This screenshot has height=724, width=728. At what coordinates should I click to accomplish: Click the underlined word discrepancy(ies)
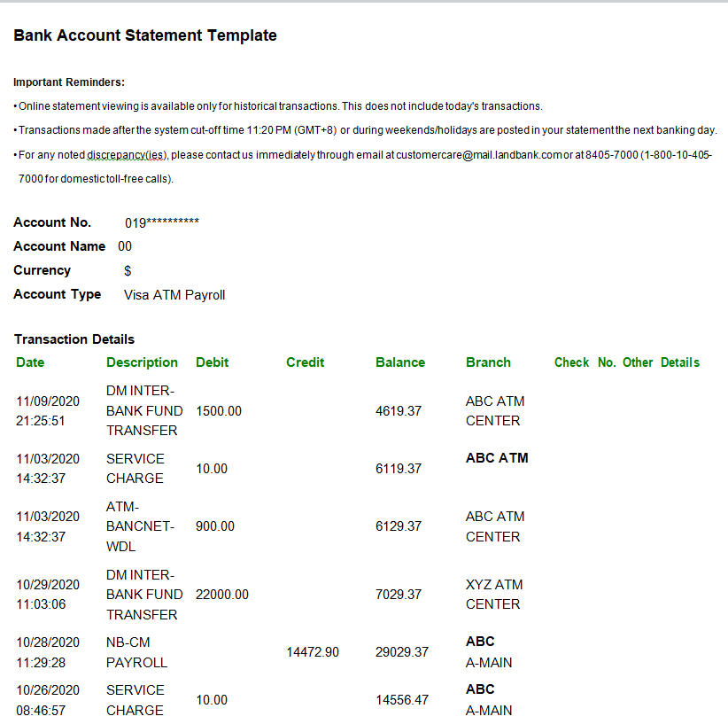[x=128, y=155]
